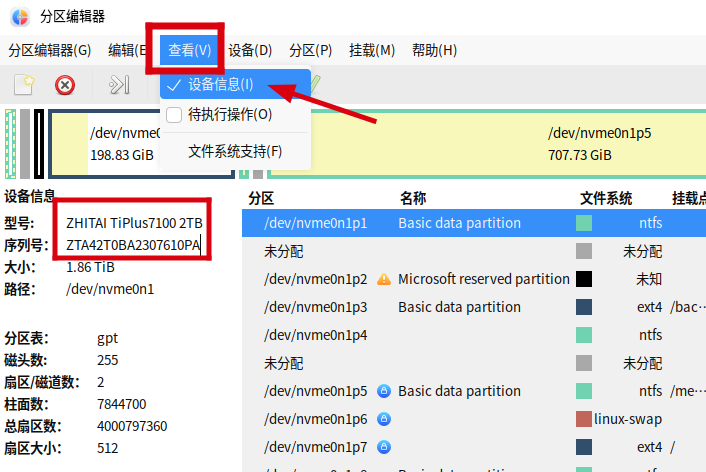Click ntfs color swatch for /dev/nvme0n1p1
The image size is (706, 472).
coord(584,223)
